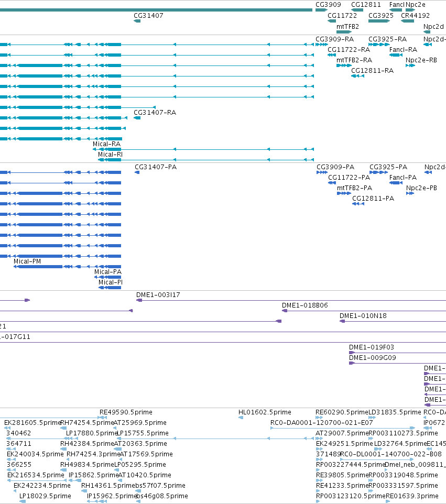Click the EK240034.5prime EST label
The height and width of the screenshot is (504, 446).
[x=35, y=454]
